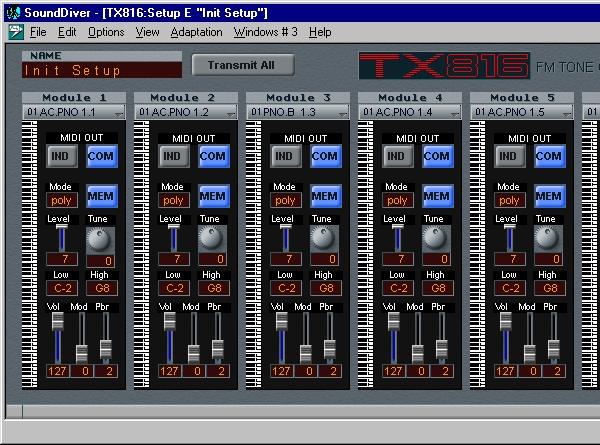Toggle COM MIDI out on Module 1
The height and width of the screenshot is (445, 600).
pyautogui.click(x=102, y=156)
